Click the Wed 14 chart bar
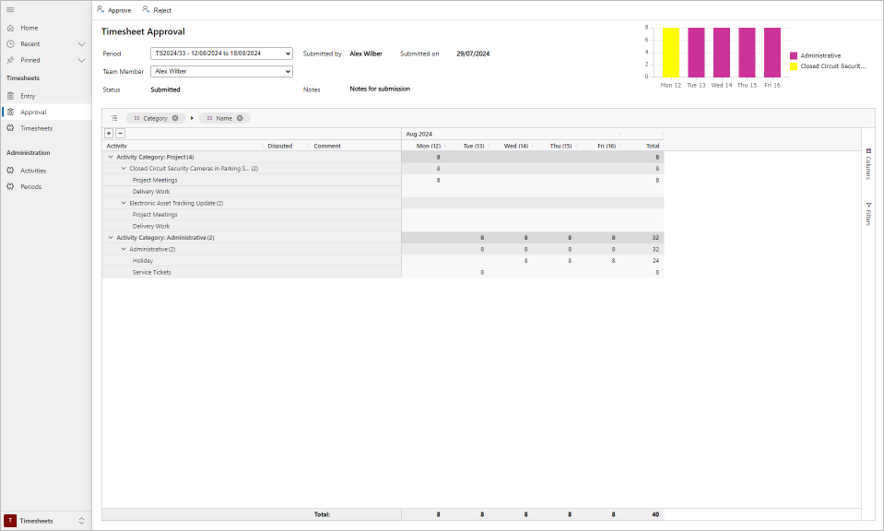This screenshot has width=884, height=531. (722, 52)
